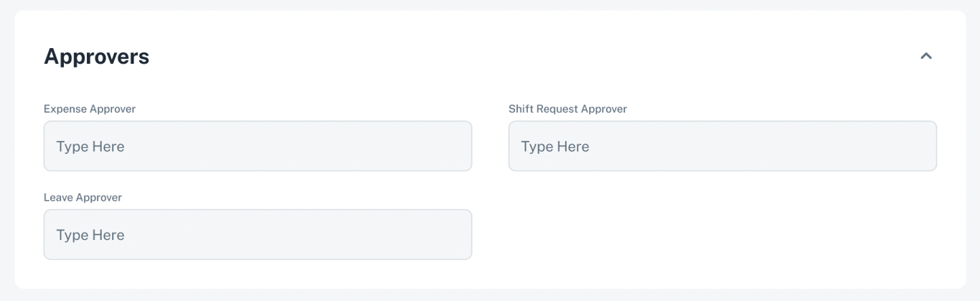The image size is (980, 301).
Task: Open the Leave Approver autocomplete field
Action: tap(258, 234)
